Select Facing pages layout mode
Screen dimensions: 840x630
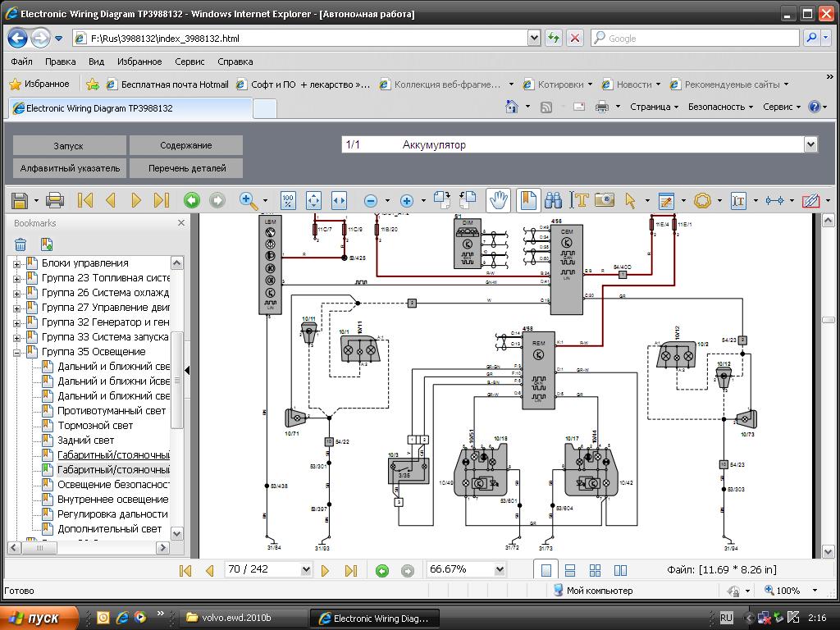pos(620,570)
